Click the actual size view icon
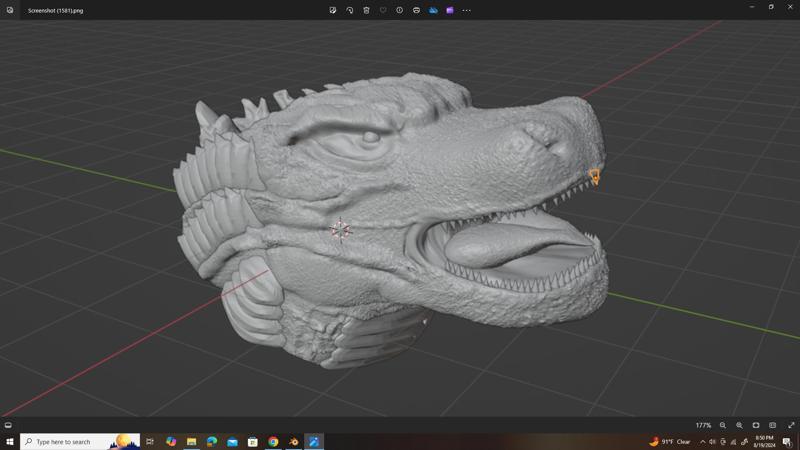The image size is (800, 450). click(x=772, y=425)
